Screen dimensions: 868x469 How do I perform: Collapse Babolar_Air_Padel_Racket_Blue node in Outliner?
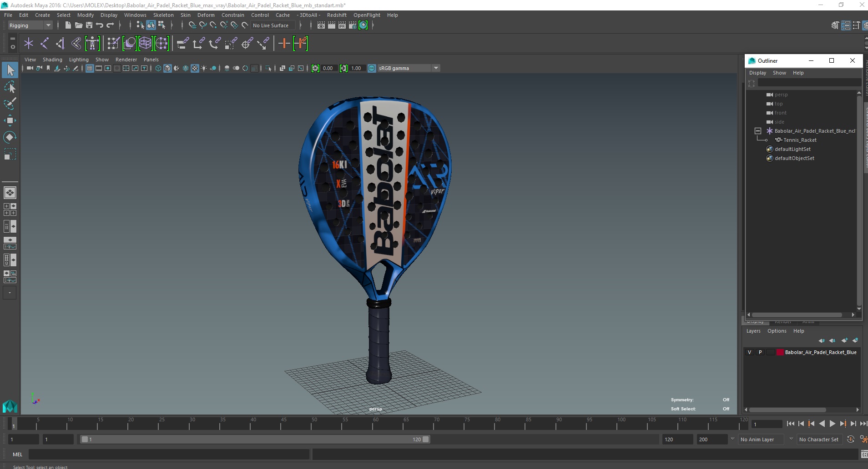click(758, 131)
